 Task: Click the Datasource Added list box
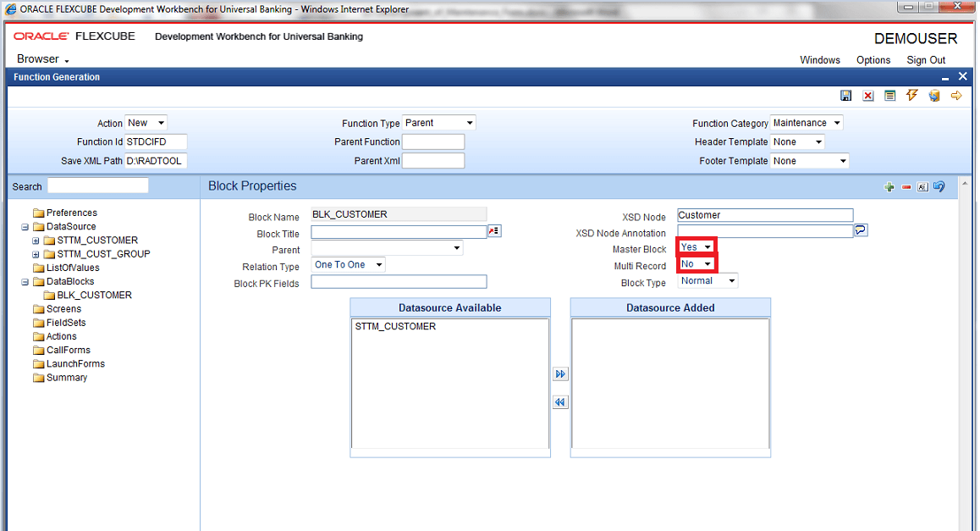[x=670, y=384]
